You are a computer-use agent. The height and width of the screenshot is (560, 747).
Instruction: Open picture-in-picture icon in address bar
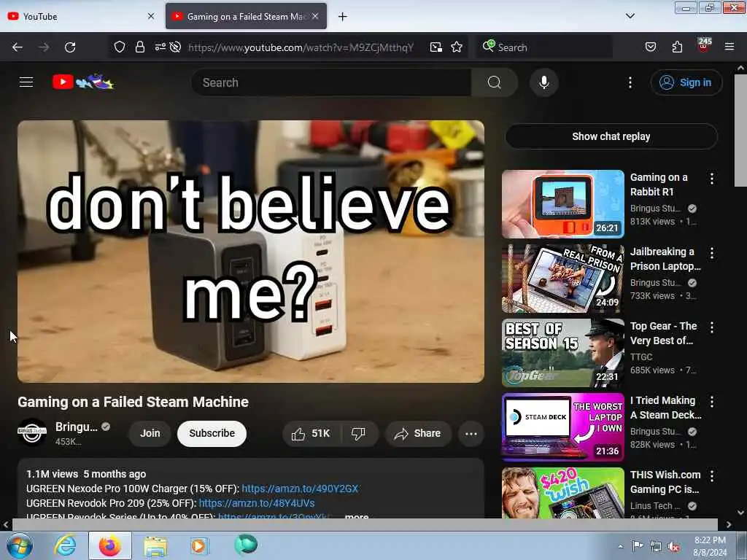pos(436,47)
